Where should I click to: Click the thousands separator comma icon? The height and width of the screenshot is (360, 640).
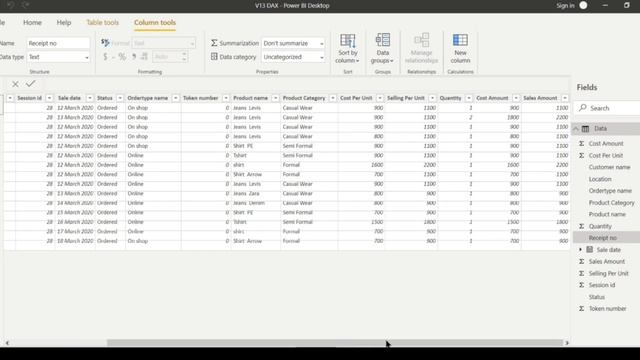click(x=134, y=57)
